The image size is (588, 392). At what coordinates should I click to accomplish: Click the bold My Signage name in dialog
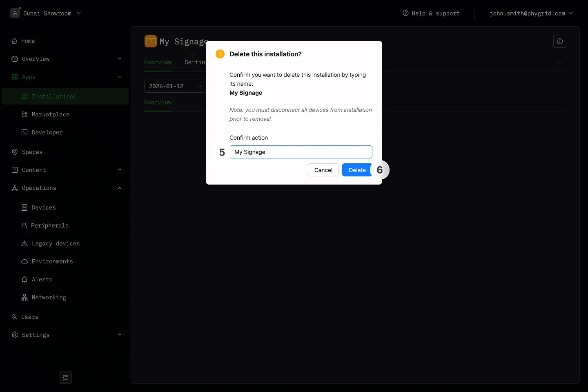(246, 93)
